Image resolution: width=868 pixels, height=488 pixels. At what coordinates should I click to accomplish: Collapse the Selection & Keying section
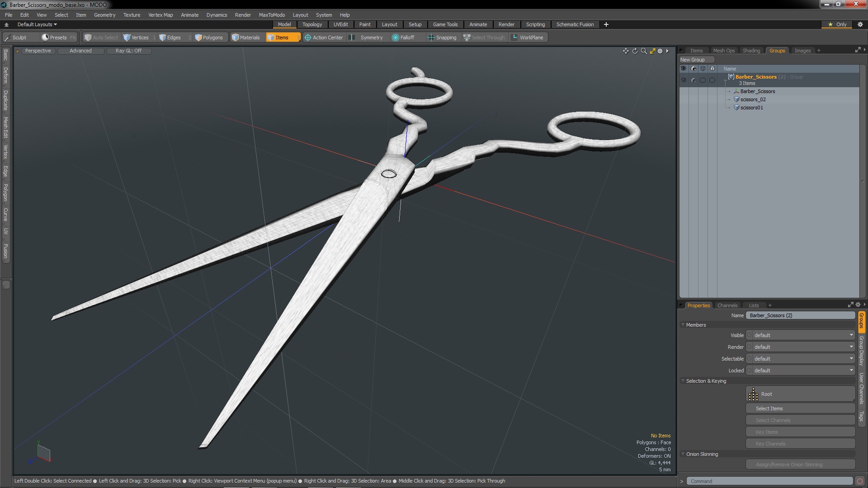click(683, 381)
